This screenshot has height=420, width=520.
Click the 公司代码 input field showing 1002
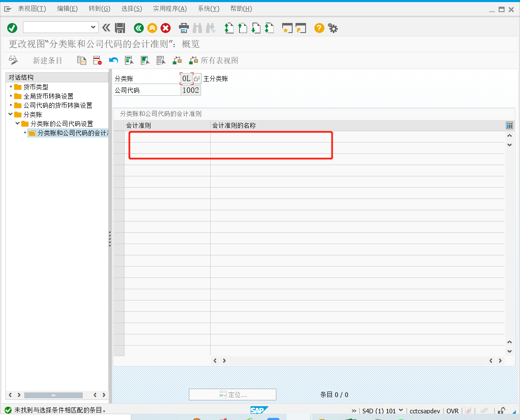click(x=191, y=90)
